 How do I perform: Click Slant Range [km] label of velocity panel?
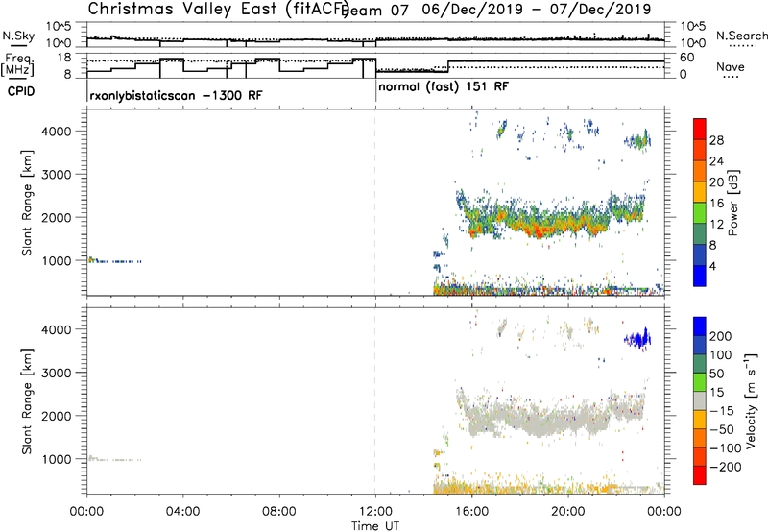tap(27, 401)
